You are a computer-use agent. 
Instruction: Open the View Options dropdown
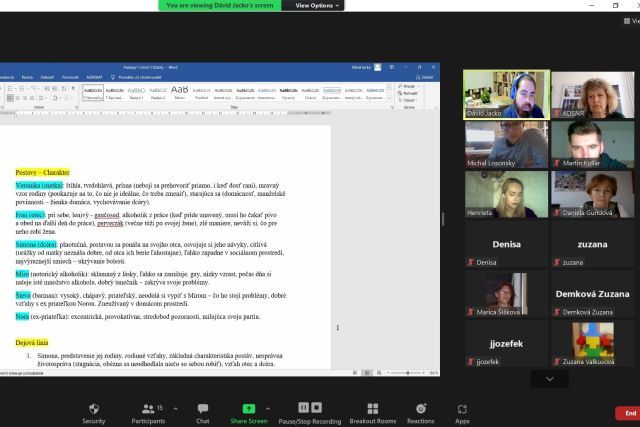coord(318,5)
